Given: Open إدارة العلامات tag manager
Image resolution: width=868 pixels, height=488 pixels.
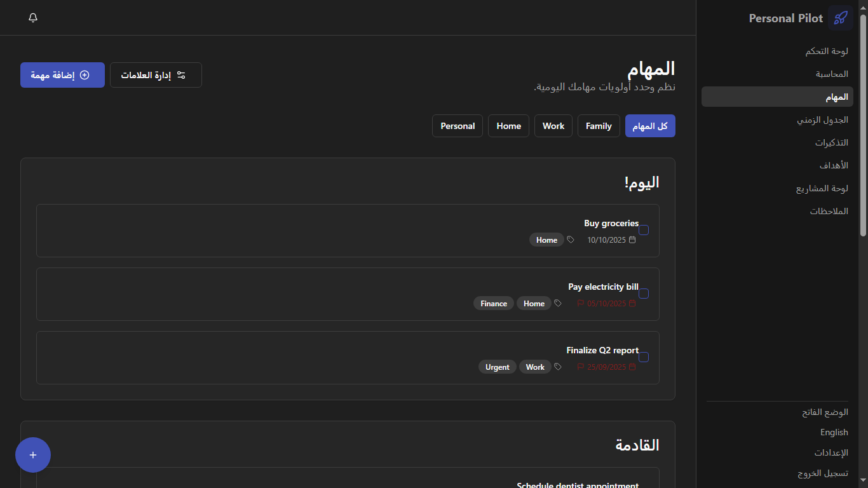Looking at the screenshot, I should coord(156,75).
